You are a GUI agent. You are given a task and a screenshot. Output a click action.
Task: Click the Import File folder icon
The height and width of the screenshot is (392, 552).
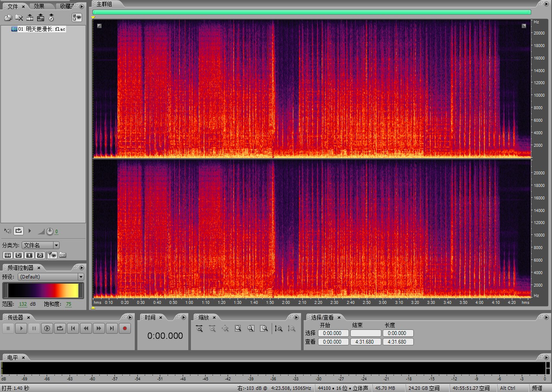(8, 18)
